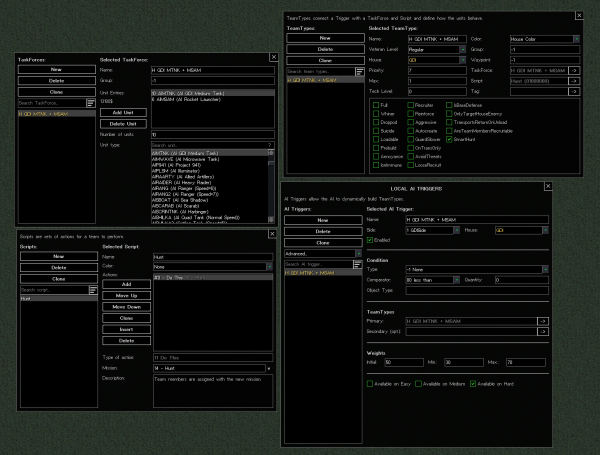Viewport: 600px width, 455px height.
Task: Enable the Reinforce checkbox
Action: [x=411, y=114]
